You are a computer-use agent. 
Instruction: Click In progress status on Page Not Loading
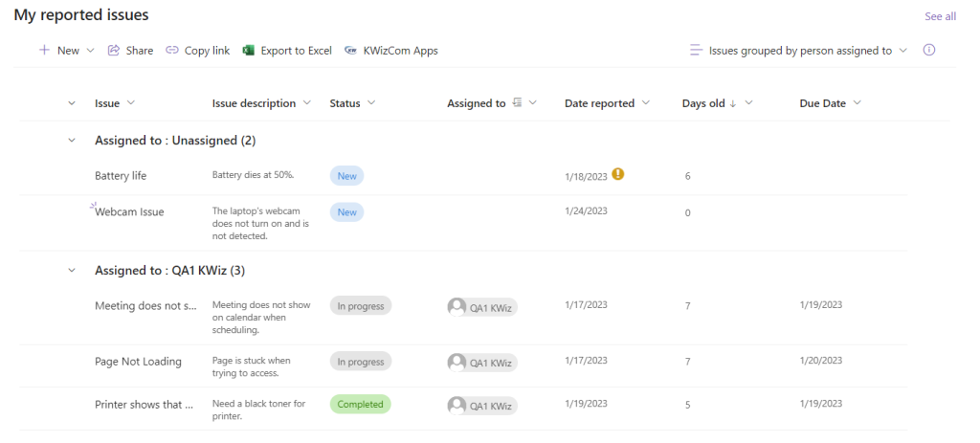coord(361,361)
